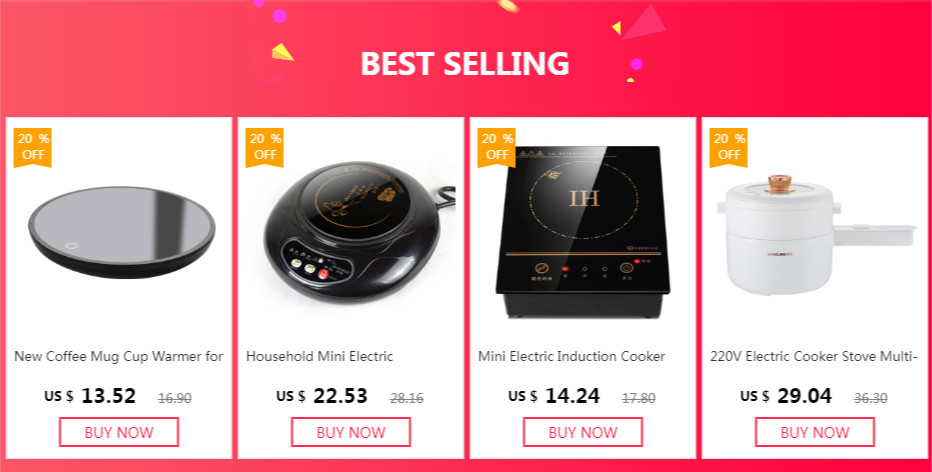Open the 'Mini Electric Induction Cooker' title link
Image resolution: width=932 pixels, height=472 pixels.
(x=572, y=357)
